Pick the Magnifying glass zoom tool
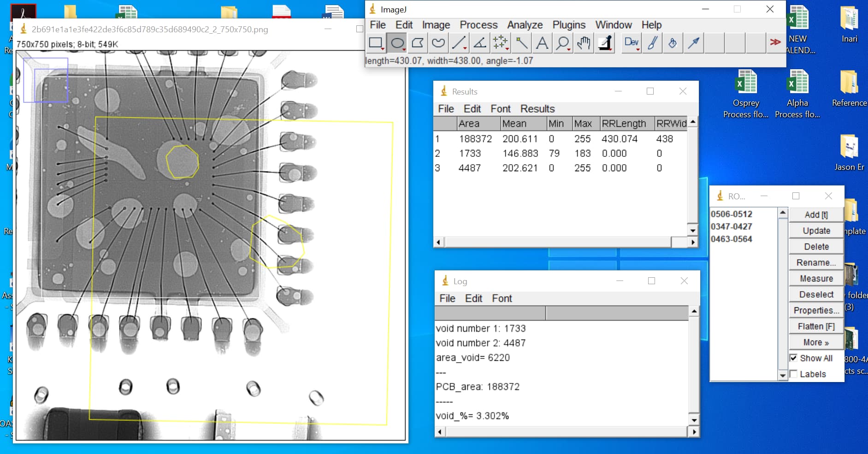Screen dimensions: 868x454 click(562, 43)
